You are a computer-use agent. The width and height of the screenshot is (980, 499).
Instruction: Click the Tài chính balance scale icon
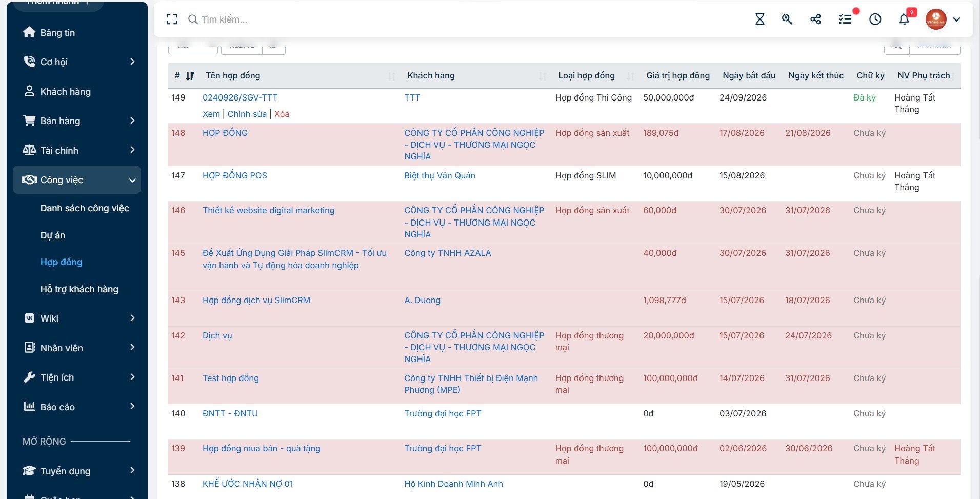click(x=29, y=150)
